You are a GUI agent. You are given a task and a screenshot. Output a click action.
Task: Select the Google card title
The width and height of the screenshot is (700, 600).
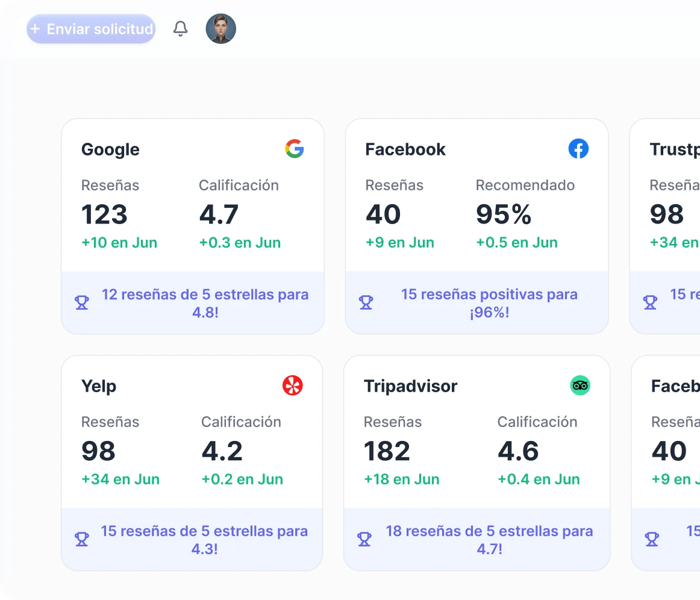coord(110,149)
